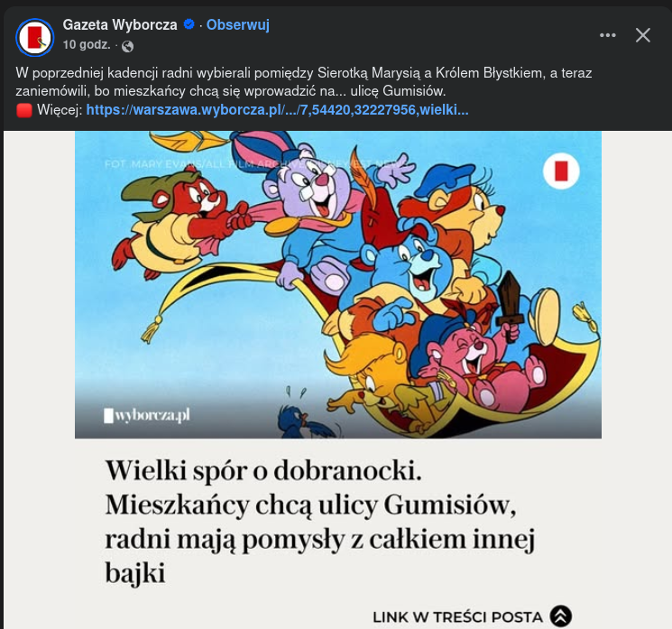672x629 pixels.
Task: Open Gazeta Wyborcza profile picture
Action: [34, 37]
